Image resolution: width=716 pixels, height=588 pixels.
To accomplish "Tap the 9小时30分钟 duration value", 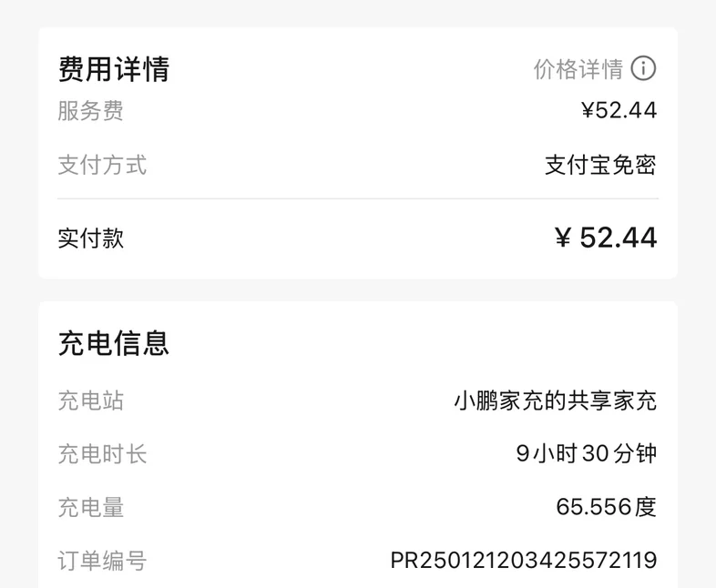I will [587, 453].
